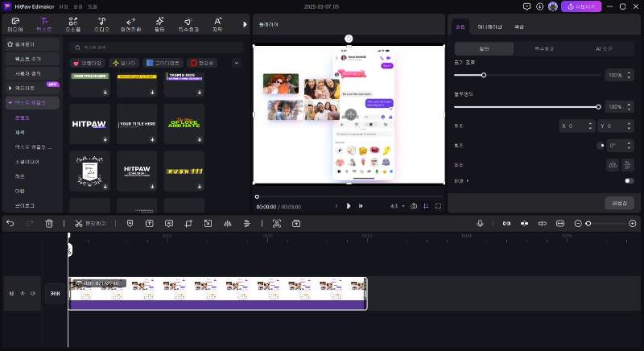Step to the next frame

pos(361,206)
